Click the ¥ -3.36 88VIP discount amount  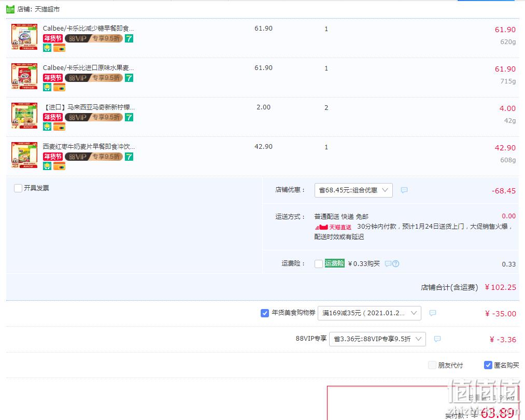click(503, 340)
